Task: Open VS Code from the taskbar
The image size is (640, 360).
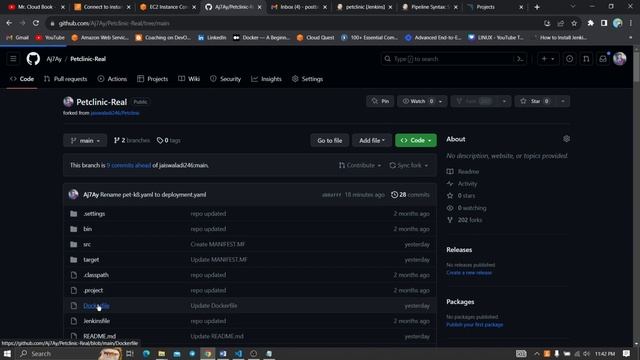Action: point(238,353)
